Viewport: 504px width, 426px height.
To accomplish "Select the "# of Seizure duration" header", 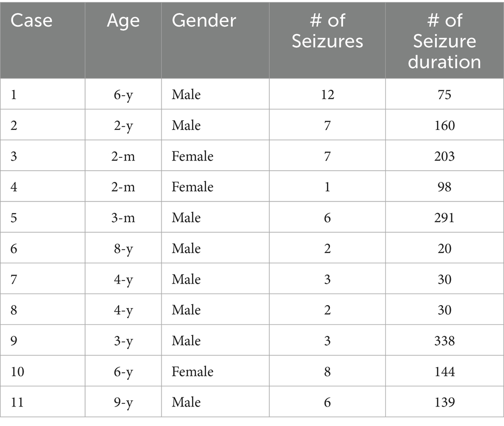I will (444, 41).
